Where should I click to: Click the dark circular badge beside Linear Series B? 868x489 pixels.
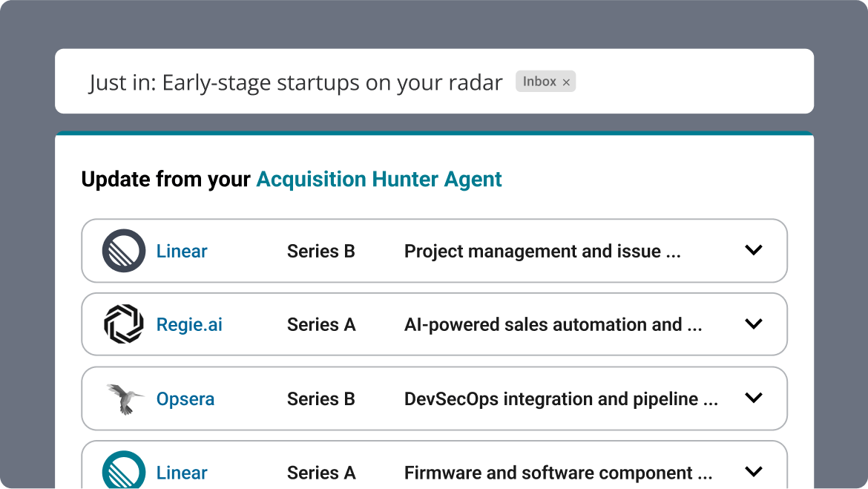123,251
